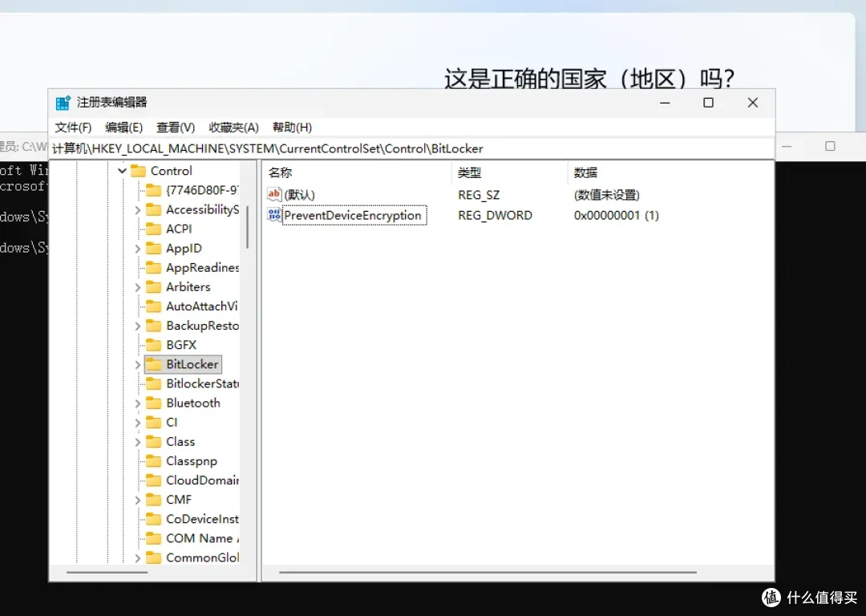Click the CommonGlol folder icon
The height and width of the screenshot is (616, 866).
pos(153,557)
